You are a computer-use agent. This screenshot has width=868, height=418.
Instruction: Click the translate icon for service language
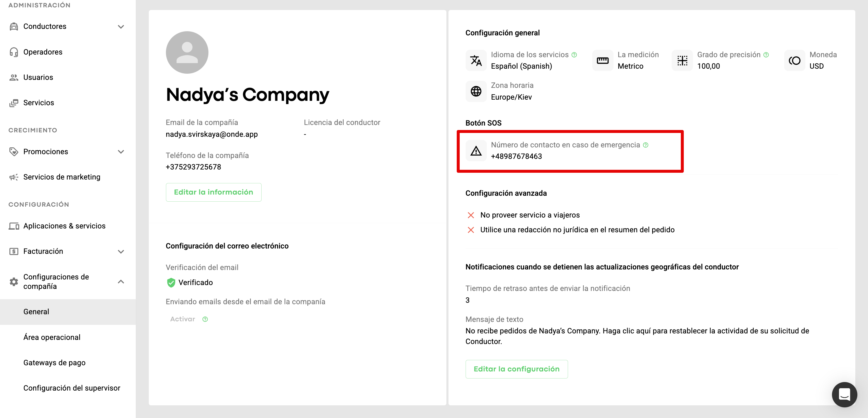(x=476, y=61)
